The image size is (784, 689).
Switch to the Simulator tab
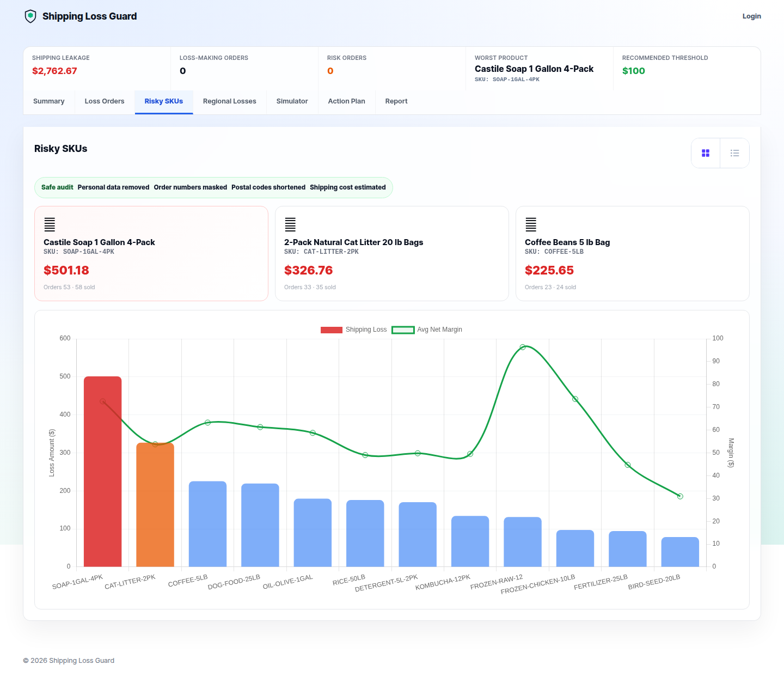pyautogui.click(x=292, y=102)
